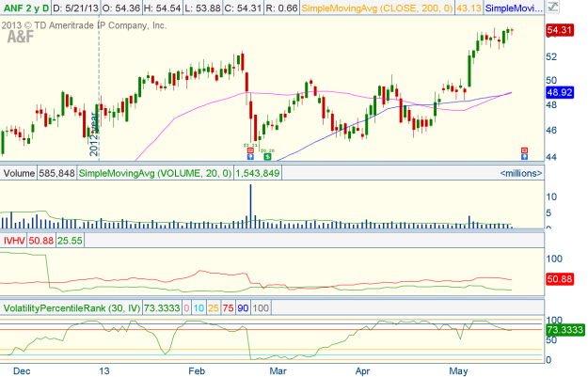Click the red 54.31 last price bubble
588x377 pixels.
pos(562,31)
